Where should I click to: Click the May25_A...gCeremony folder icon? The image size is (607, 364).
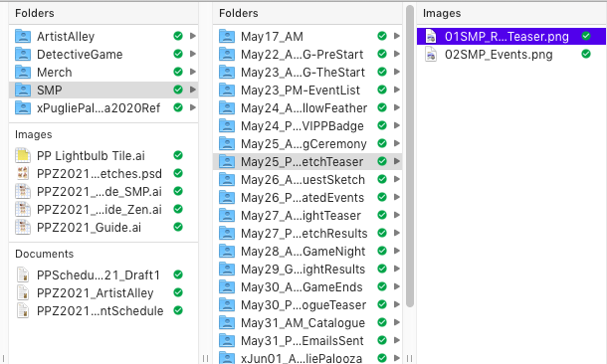point(227,143)
